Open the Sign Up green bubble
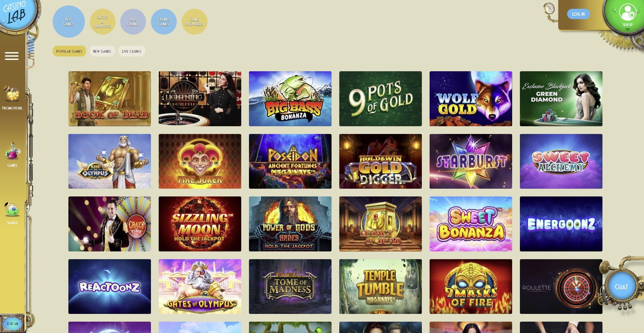The image size is (644, 333). tap(627, 15)
